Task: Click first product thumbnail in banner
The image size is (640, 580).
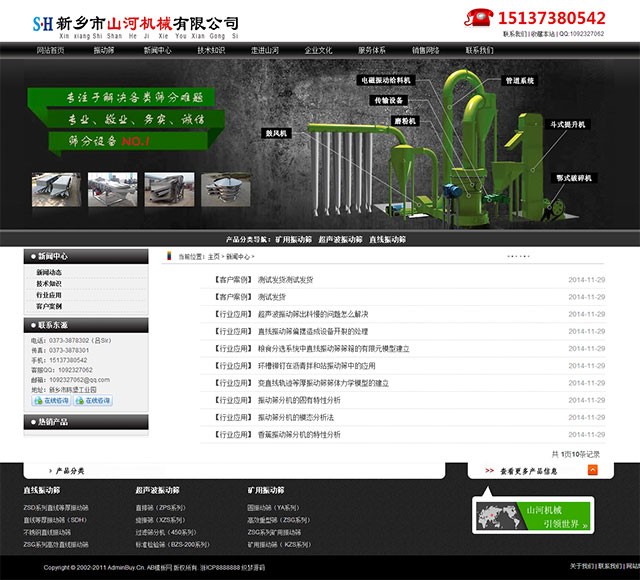Action: point(56,189)
